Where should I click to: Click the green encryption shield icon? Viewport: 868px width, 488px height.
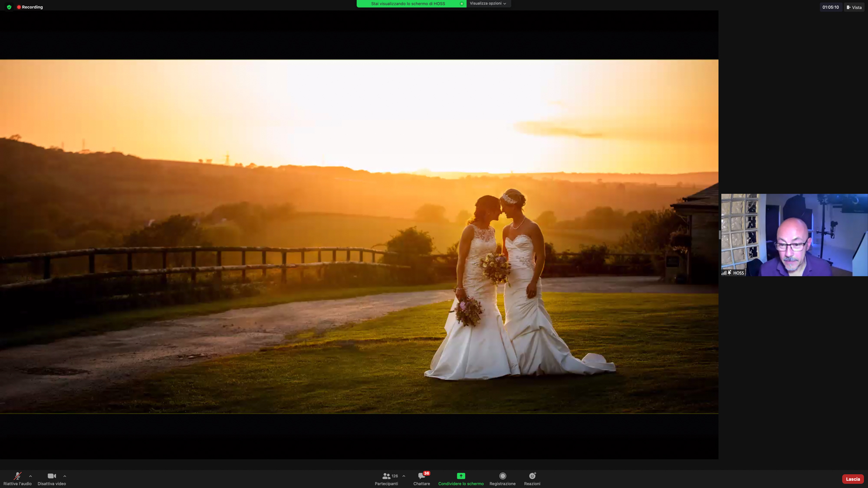[x=9, y=7]
